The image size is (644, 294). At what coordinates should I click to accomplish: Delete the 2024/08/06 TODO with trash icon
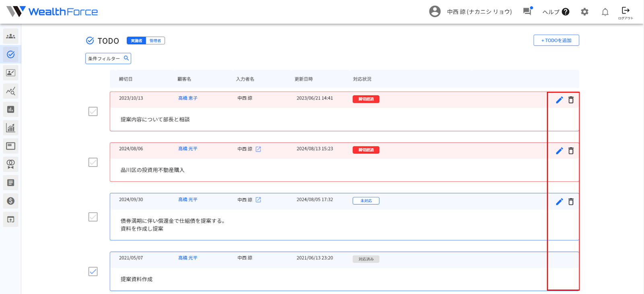point(571,151)
